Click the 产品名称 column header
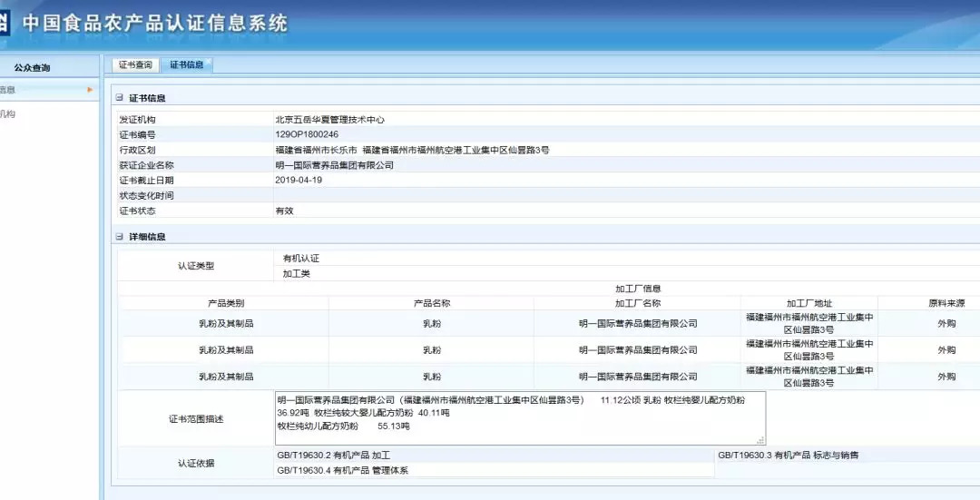The height and width of the screenshot is (500, 980). coord(432,303)
